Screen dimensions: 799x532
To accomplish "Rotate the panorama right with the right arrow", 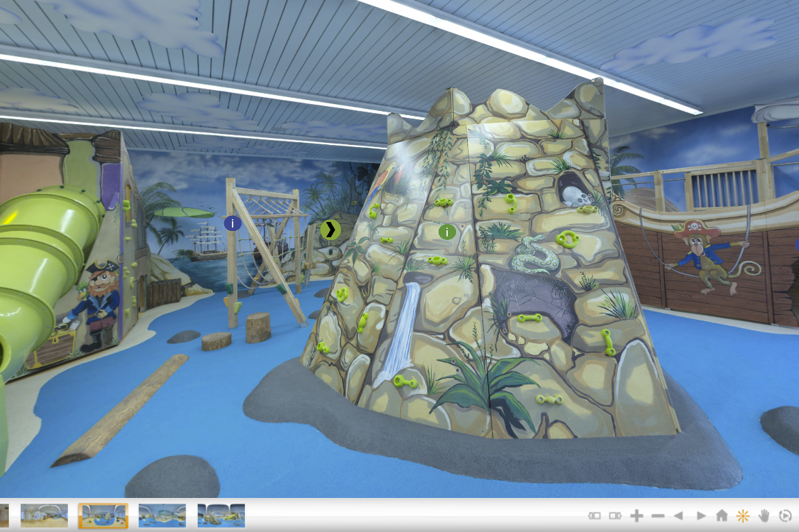I will (701, 516).
